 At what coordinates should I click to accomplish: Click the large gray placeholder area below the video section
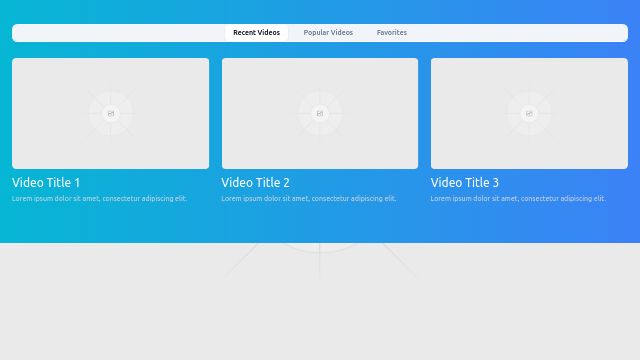320,301
